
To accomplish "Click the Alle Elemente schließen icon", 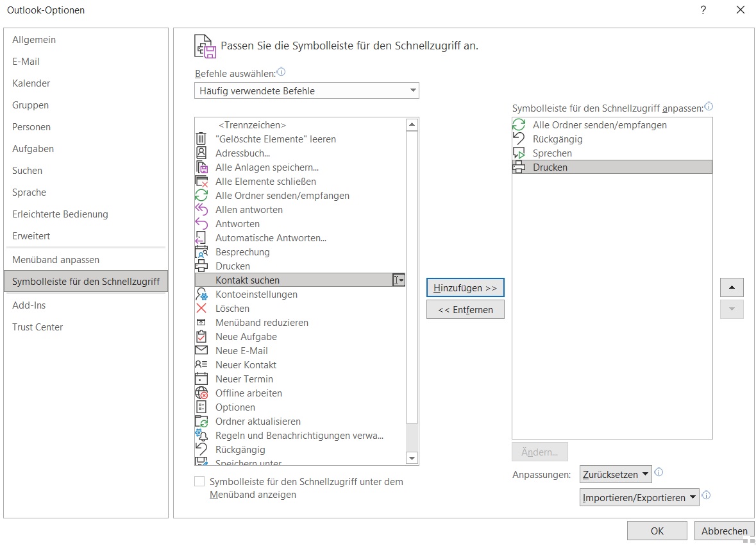I will 201,182.
